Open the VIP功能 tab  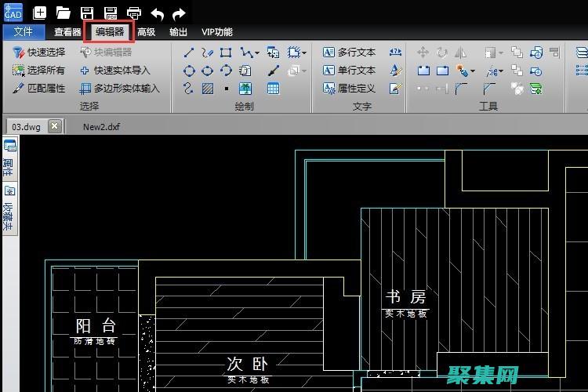pyautogui.click(x=216, y=32)
